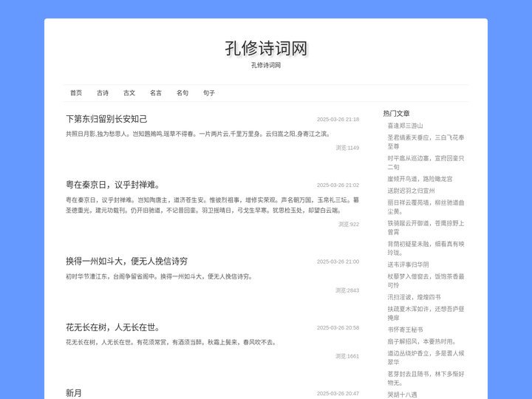Click excerpt line containing 建元功载刊
532x399 pixels.
(204, 211)
